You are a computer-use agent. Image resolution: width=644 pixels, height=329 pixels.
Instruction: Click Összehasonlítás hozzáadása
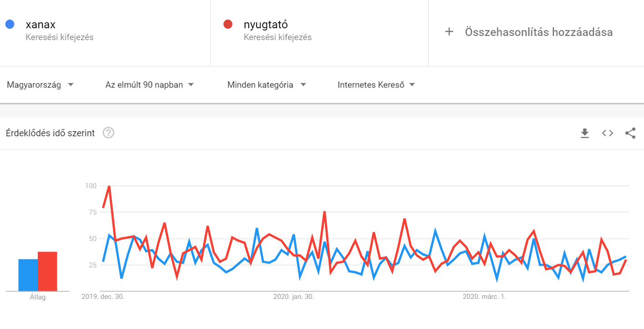(538, 32)
